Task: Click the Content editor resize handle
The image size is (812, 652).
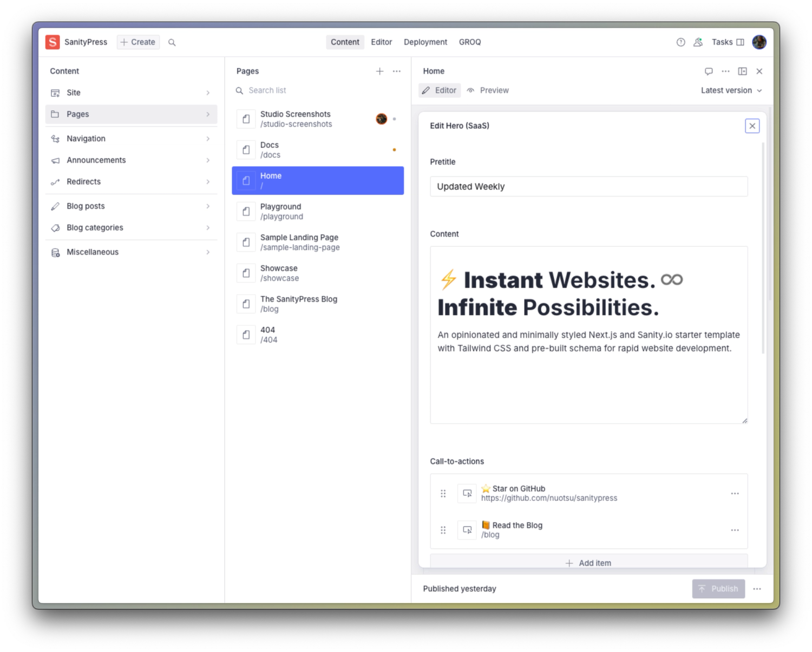Action: tap(745, 421)
